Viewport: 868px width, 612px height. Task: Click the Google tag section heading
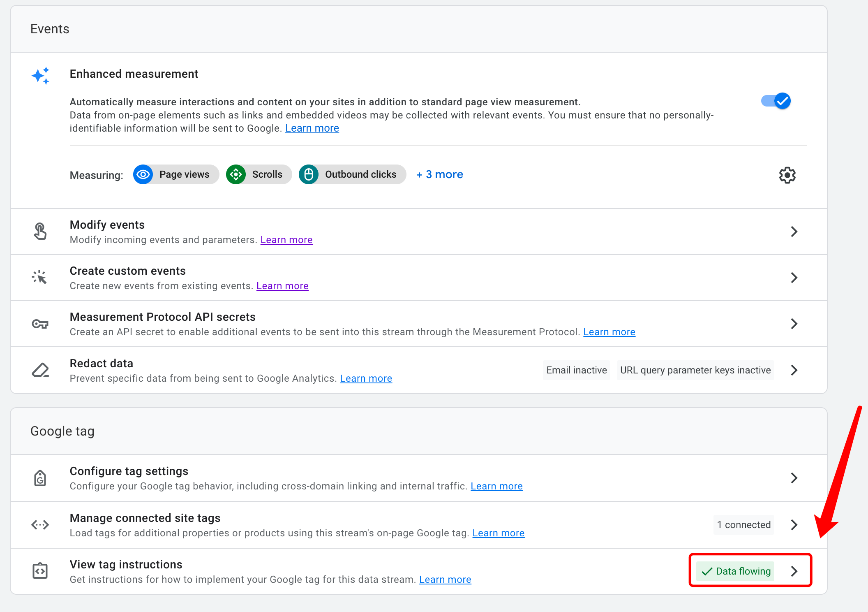(62, 431)
